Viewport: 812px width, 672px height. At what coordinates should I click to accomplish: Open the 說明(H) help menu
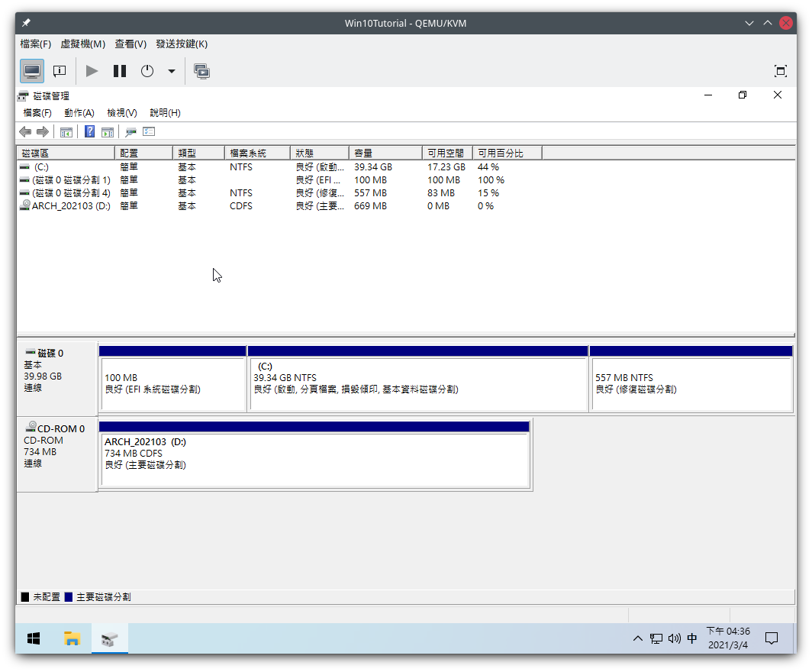click(x=165, y=113)
